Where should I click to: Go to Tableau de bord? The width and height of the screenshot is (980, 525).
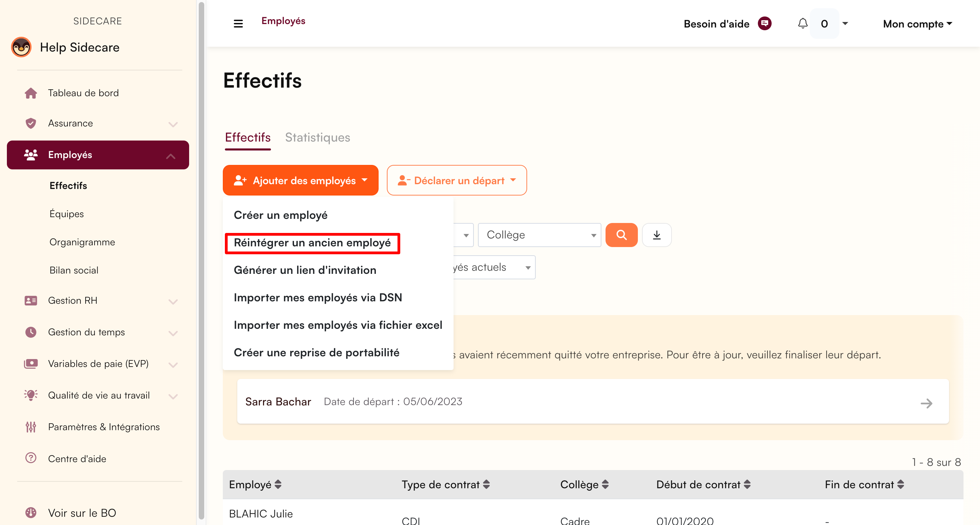[83, 93]
